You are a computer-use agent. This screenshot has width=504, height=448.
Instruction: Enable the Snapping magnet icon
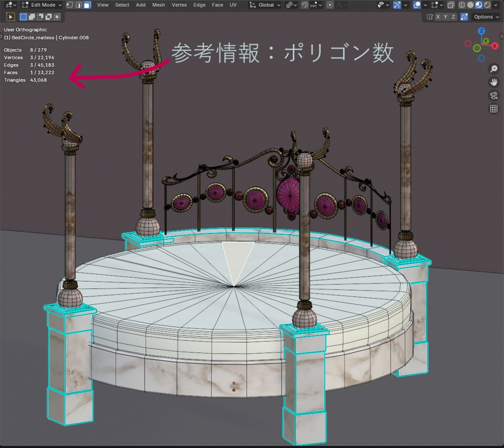[305, 5]
